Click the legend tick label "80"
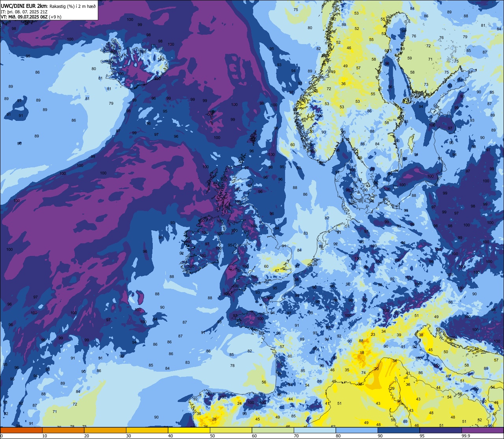504x439 pixels. (338, 436)
